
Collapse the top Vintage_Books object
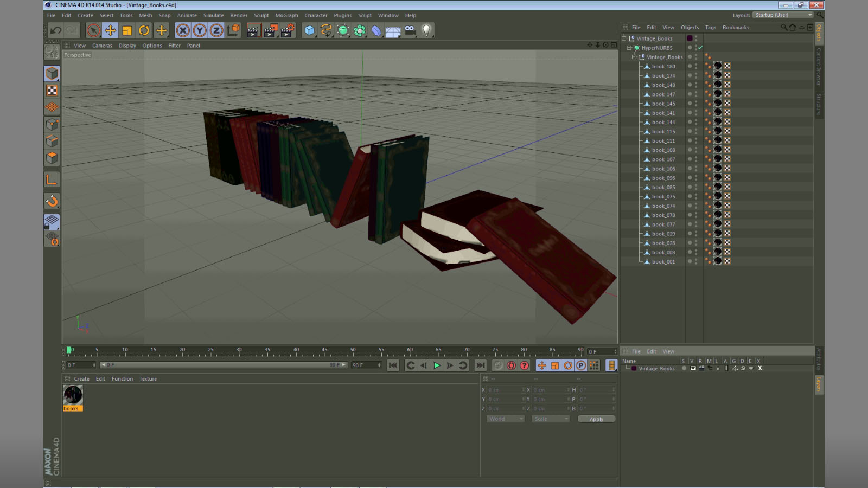624,38
